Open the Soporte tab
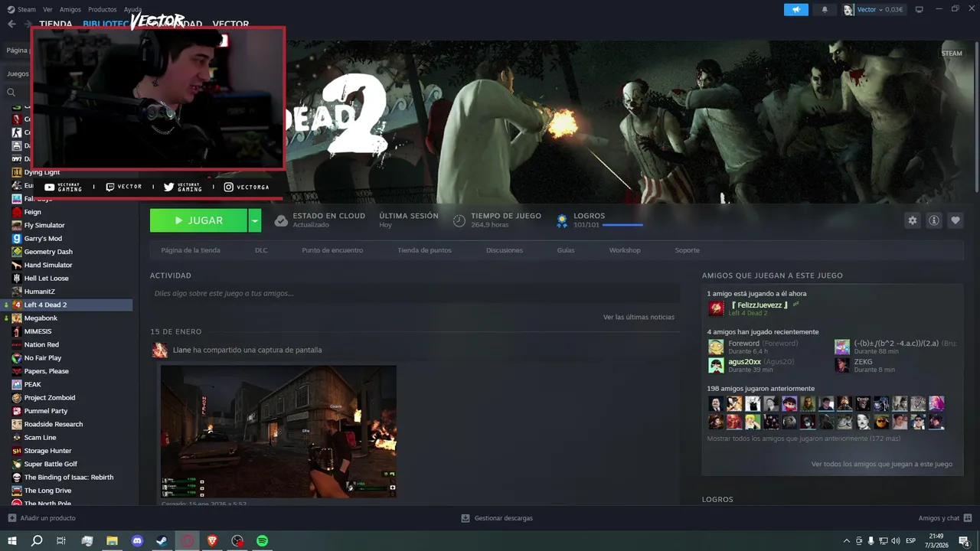This screenshot has width=980, height=551. point(687,250)
